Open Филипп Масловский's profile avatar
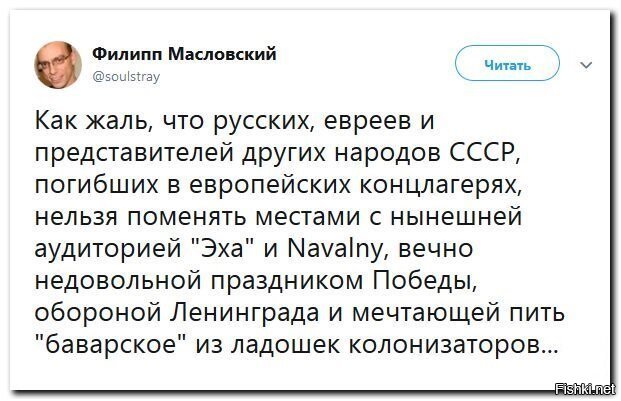The height and width of the screenshot is (401, 621). (x=58, y=65)
